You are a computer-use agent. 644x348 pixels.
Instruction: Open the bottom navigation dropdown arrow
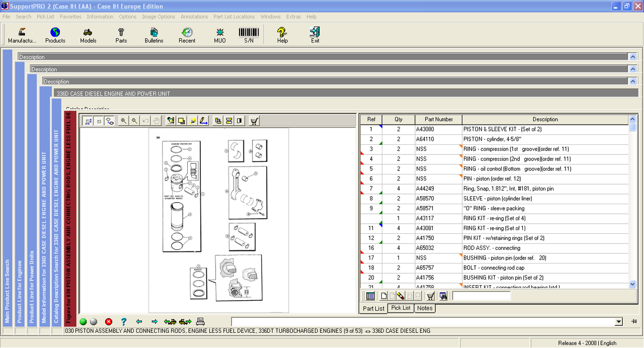(x=619, y=322)
